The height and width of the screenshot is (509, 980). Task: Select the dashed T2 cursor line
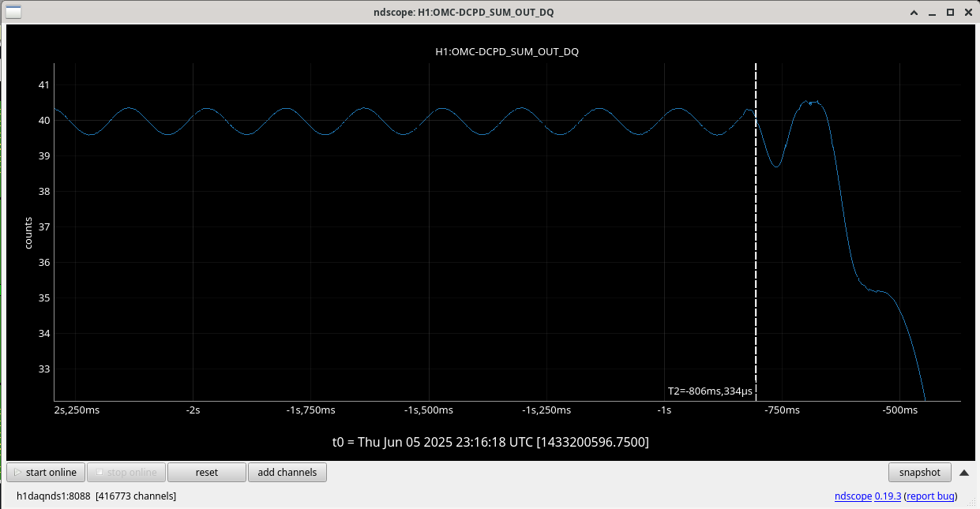pos(757,232)
